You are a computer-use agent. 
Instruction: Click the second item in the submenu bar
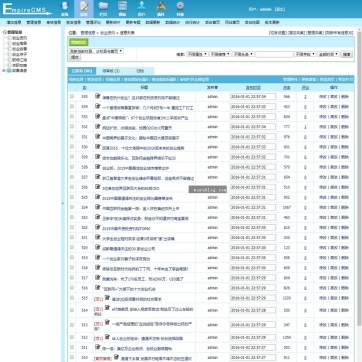34,22
